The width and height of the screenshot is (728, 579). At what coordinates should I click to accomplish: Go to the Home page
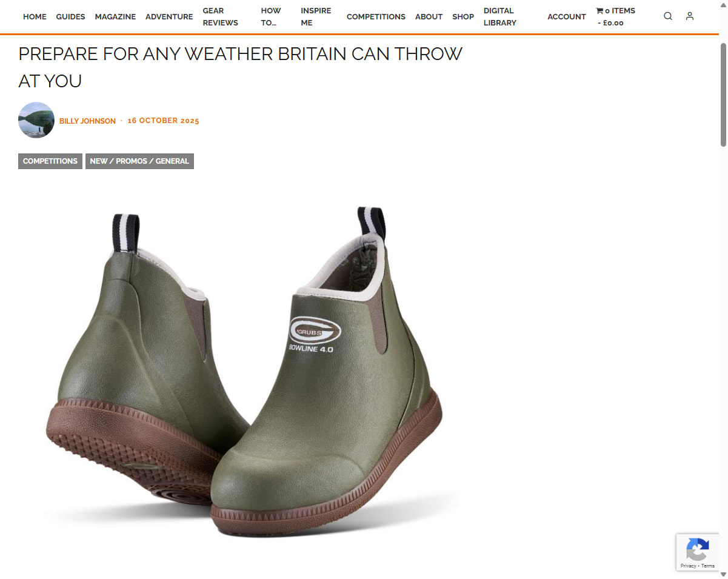[35, 17]
